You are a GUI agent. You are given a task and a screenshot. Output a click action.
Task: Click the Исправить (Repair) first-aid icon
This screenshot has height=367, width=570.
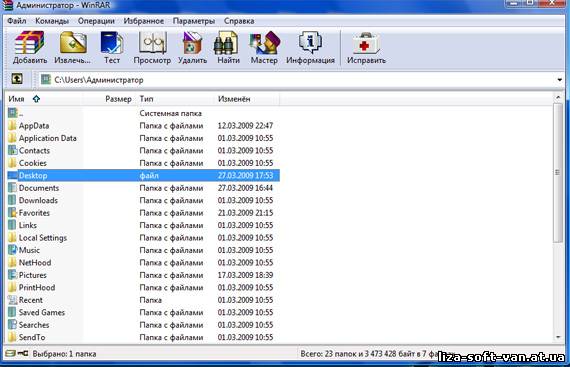[366, 48]
